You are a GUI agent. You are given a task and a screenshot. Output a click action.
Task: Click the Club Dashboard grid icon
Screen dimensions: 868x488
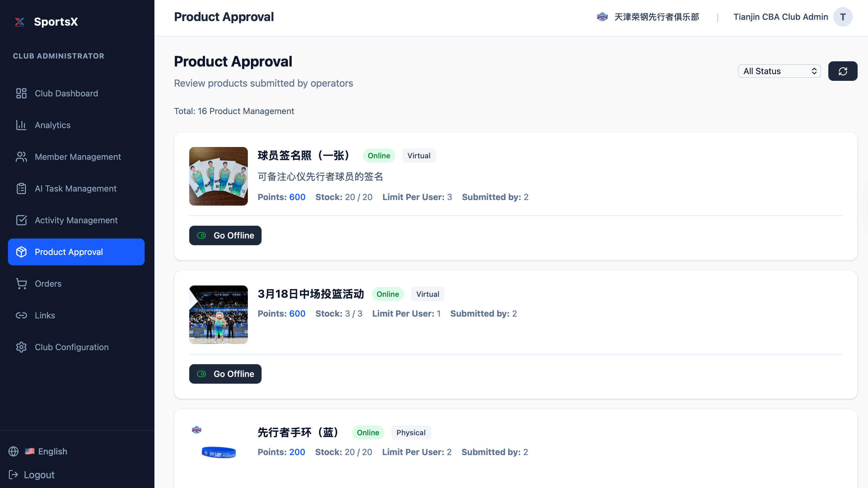pos(21,93)
